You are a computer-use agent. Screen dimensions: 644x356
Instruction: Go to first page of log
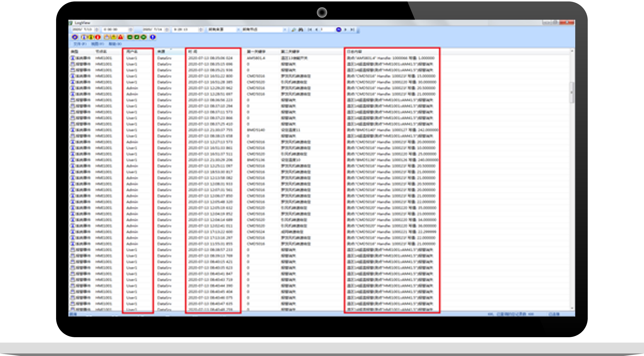click(x=309, y=30)
